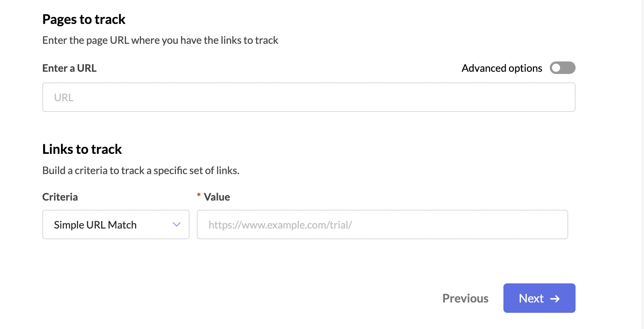Click the red required asterisk beside Value
The width and height of the screenshot is (644, 329).
pos(199,195)
